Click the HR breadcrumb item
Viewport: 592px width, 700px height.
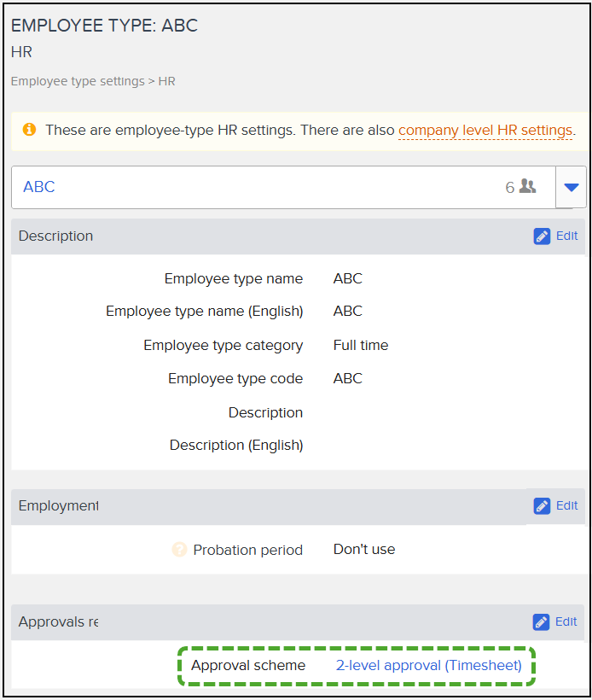(x=167, y=81)
